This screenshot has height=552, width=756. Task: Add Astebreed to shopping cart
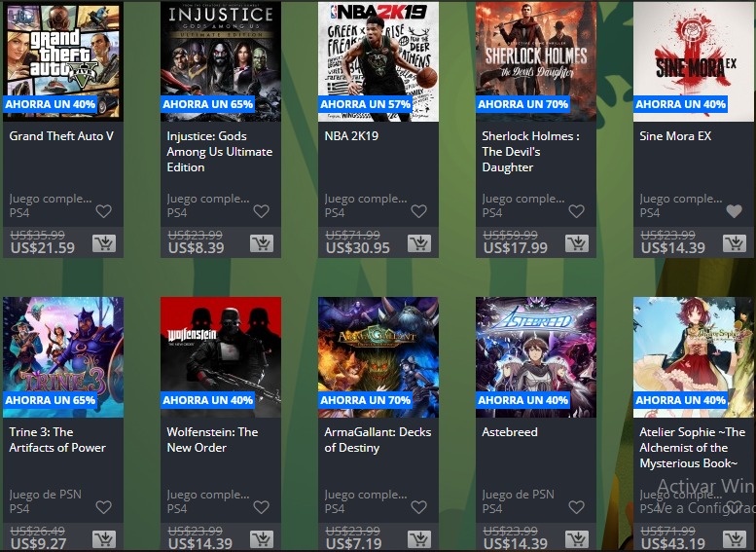click(577, 539)
